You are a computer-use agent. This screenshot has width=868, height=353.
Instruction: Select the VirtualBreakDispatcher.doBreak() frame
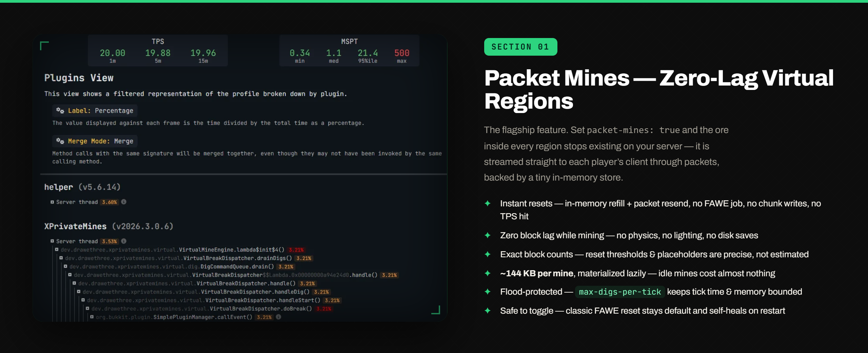point(260,309)
